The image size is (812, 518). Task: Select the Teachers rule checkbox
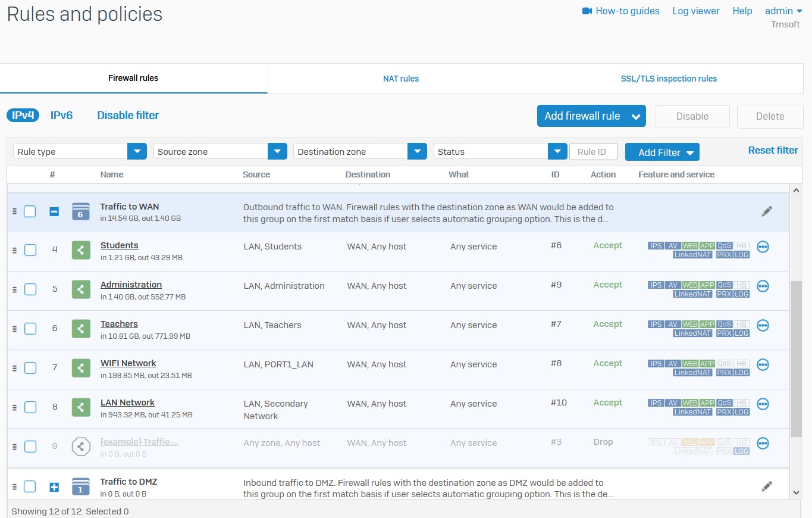30,329
